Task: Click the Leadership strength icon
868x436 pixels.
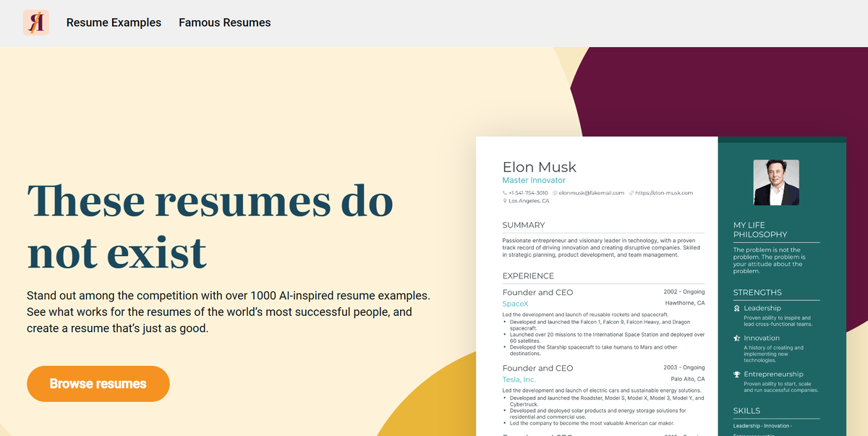Action: [736, 308]
